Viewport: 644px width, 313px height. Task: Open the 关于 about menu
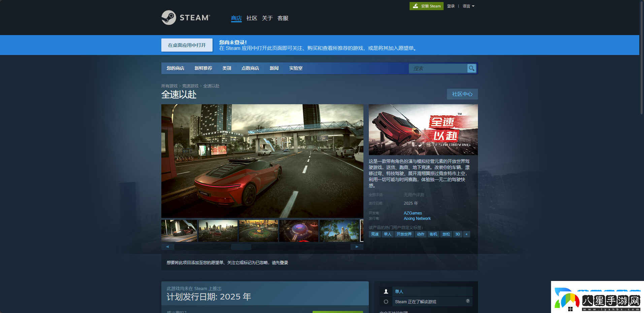coord(267,18)
